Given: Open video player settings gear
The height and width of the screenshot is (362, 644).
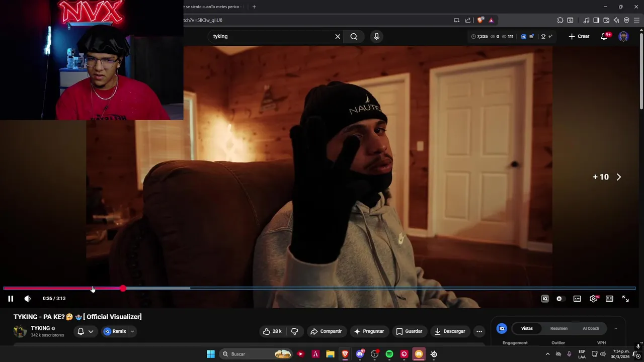Looking at the screenshot, I should 593,299.
